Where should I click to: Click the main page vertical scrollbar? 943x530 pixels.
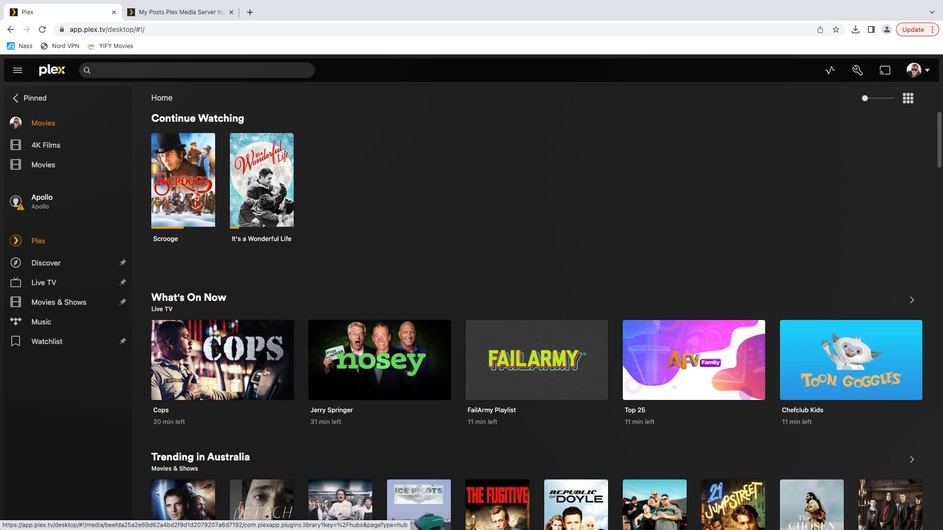click(x=939, y=140)
